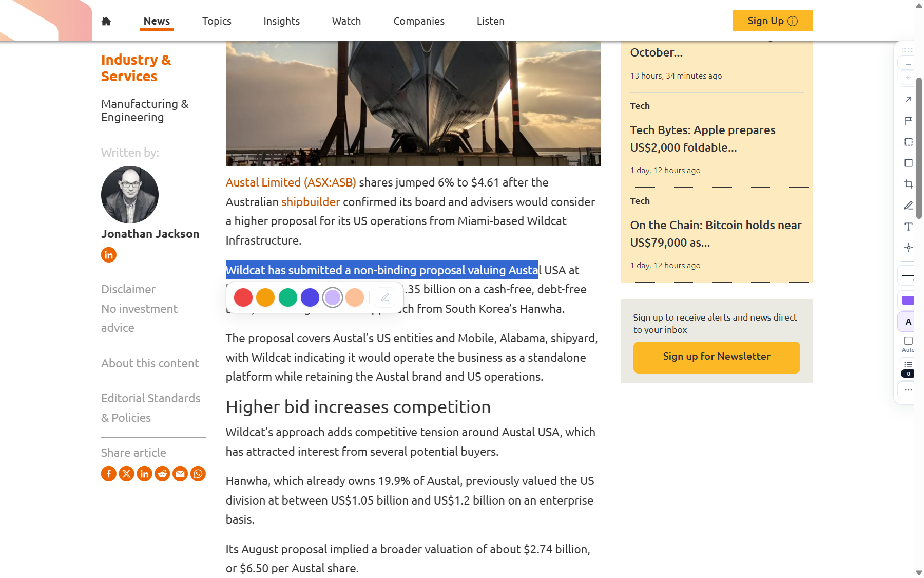This screenshot has width=924, height=578.
Task: Click scrollbar up arrow
Action: (919, 6)
